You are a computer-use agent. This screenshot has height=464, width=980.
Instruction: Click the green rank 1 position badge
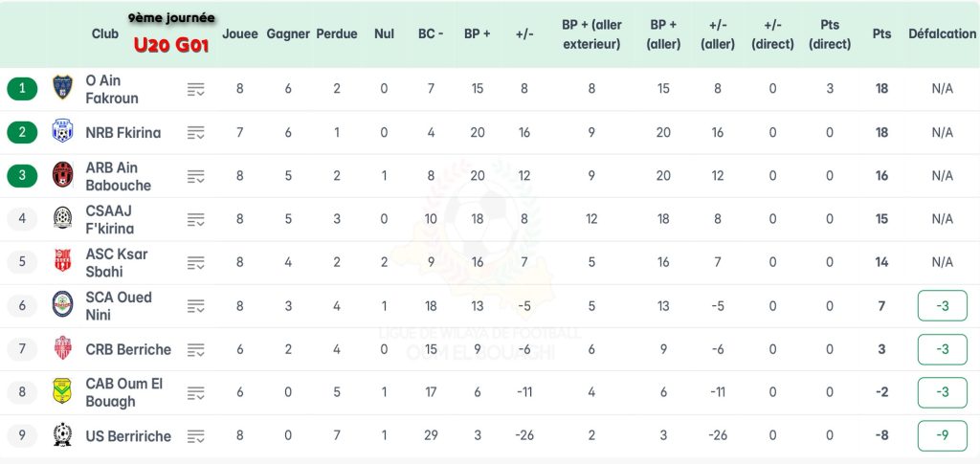pyautogui.click(x=22, y=89)
